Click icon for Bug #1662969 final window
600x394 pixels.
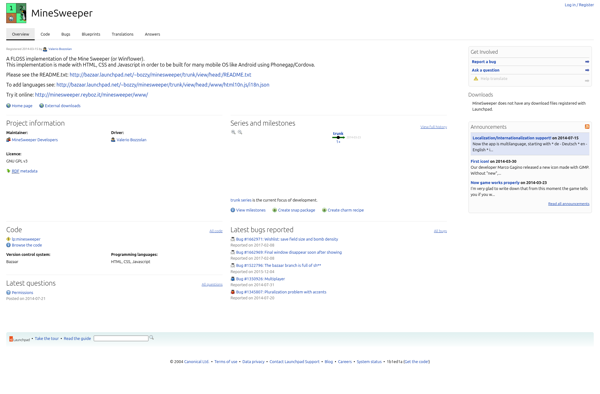coord(233,252)
